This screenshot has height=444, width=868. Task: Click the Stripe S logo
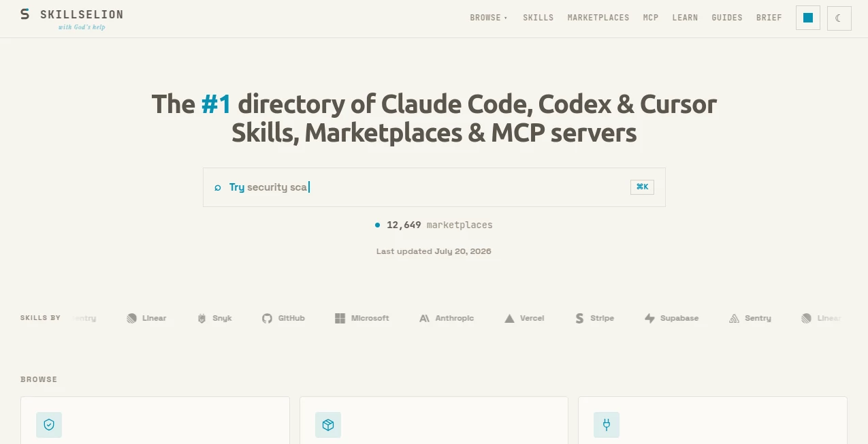click(x=579, y=318)
